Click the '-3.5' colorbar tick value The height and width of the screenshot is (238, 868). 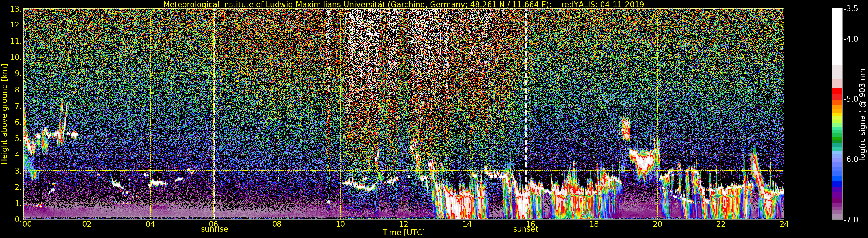click(x=850, y=9)
